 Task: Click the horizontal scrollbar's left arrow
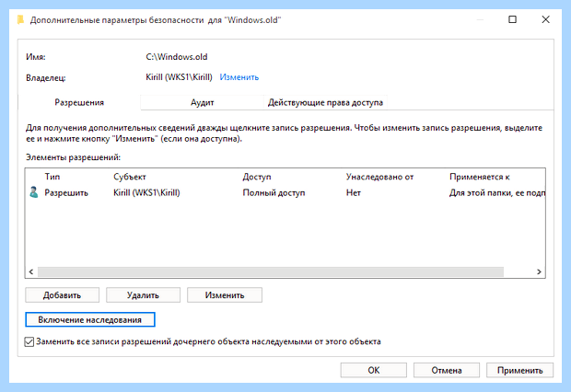pos(31,271)
